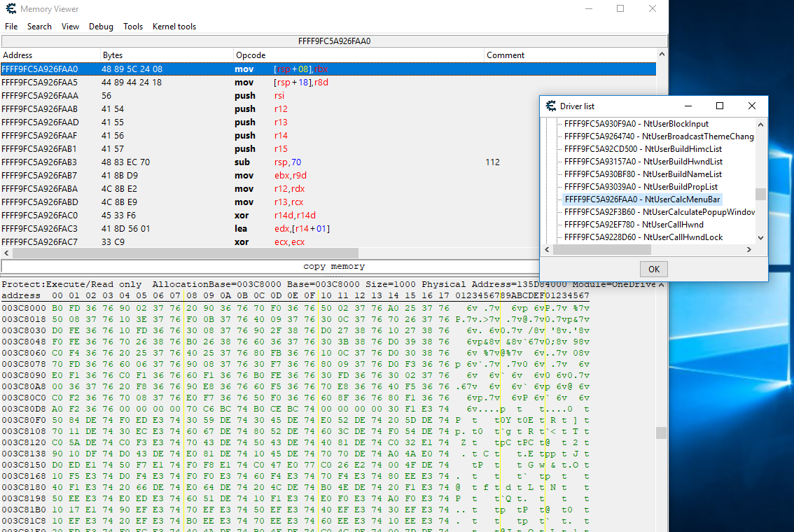Viewport: 794px width, 532px height.
Task: Maximize the Driver list window
Action: pyautogui.click(x=720, y=106)
